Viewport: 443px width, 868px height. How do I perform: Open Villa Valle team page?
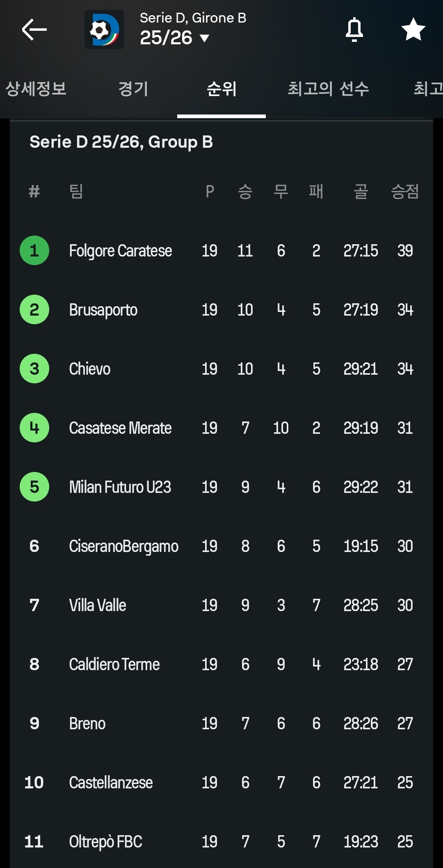click(98, 605)
